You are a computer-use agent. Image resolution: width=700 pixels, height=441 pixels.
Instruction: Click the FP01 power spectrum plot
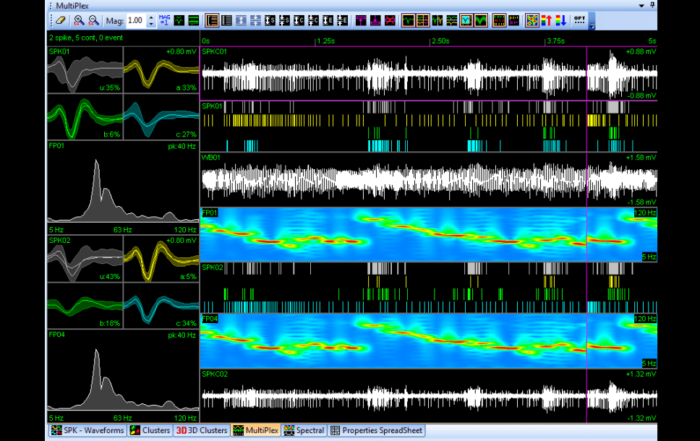coord(123,187)
